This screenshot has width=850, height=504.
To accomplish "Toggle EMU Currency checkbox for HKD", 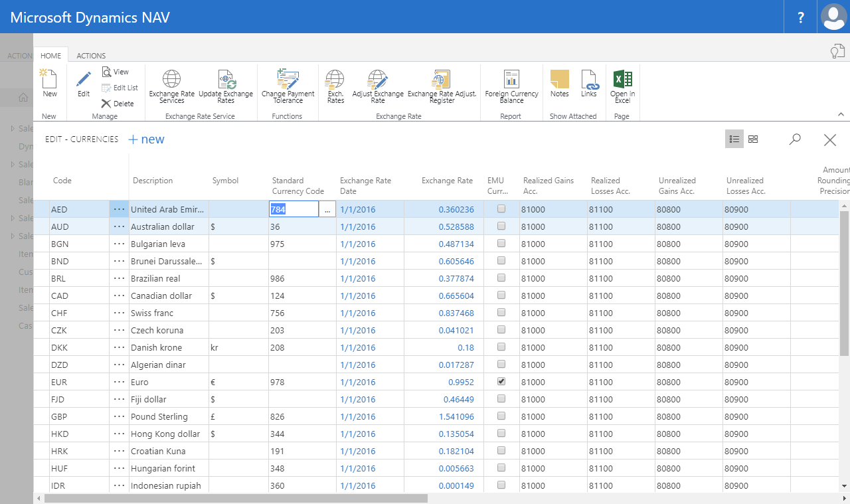I will pos(501,433).
